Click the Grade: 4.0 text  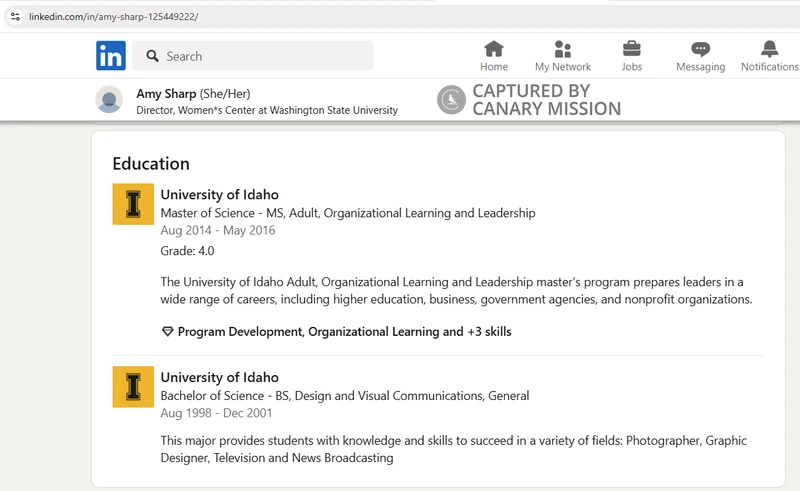tap(187, 251)
